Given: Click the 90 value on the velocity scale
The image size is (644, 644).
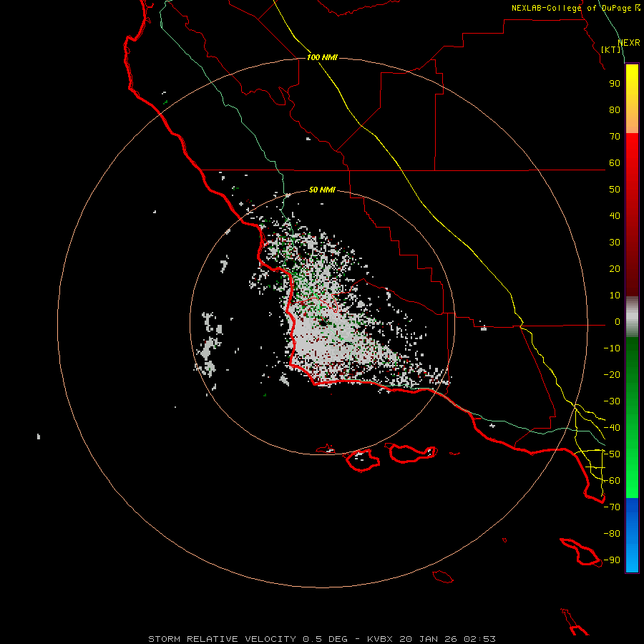Looking at the screenshot, I should (615, 84).
